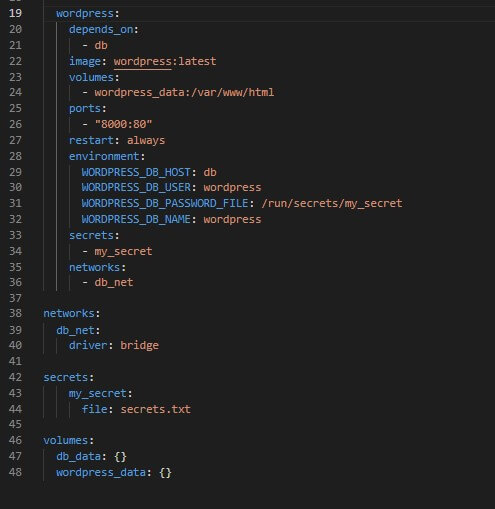
Task: Click the '- my_secret' list entry on line 34
Action: (x=117, y=251)
